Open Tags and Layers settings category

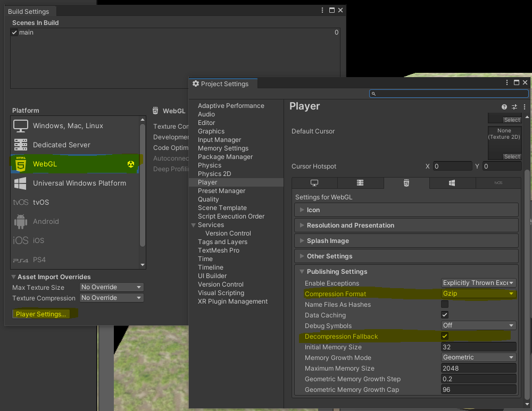click(222, 242)
